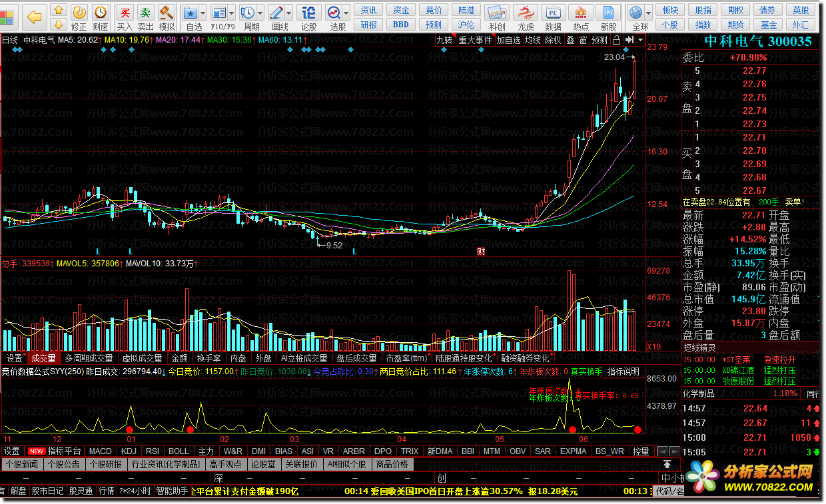Switch to the MACD indicator tab
Image resolution: width=826 pixels, height=504 pixels.
101,451
